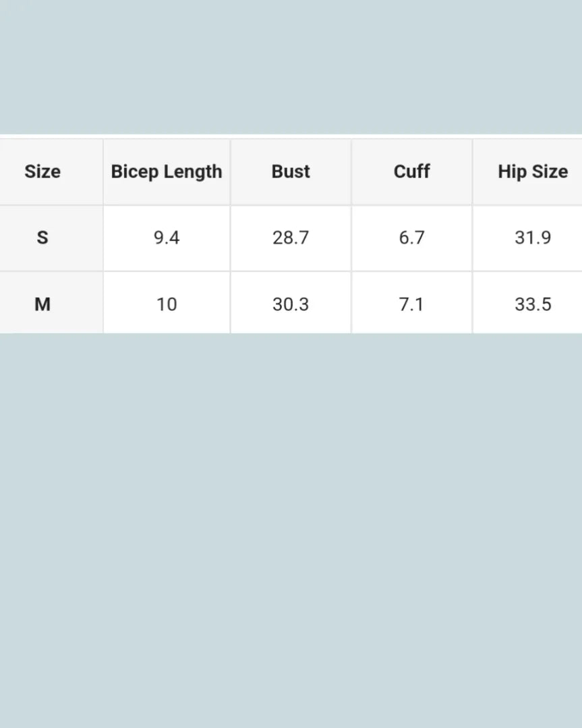Select the Hip Size column header
This screenshot has width=582, height=728.
[x=532, y=171]
